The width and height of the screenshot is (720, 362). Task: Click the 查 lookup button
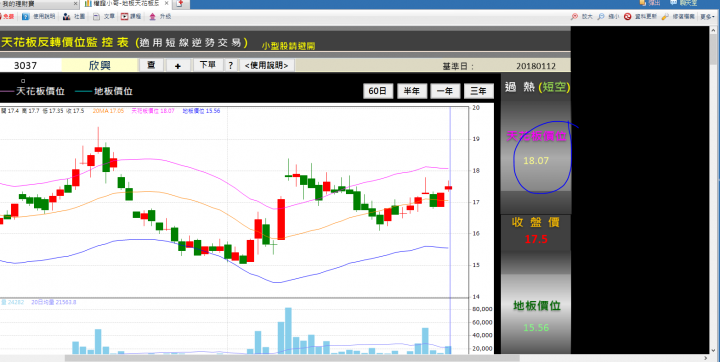point(151,65)
